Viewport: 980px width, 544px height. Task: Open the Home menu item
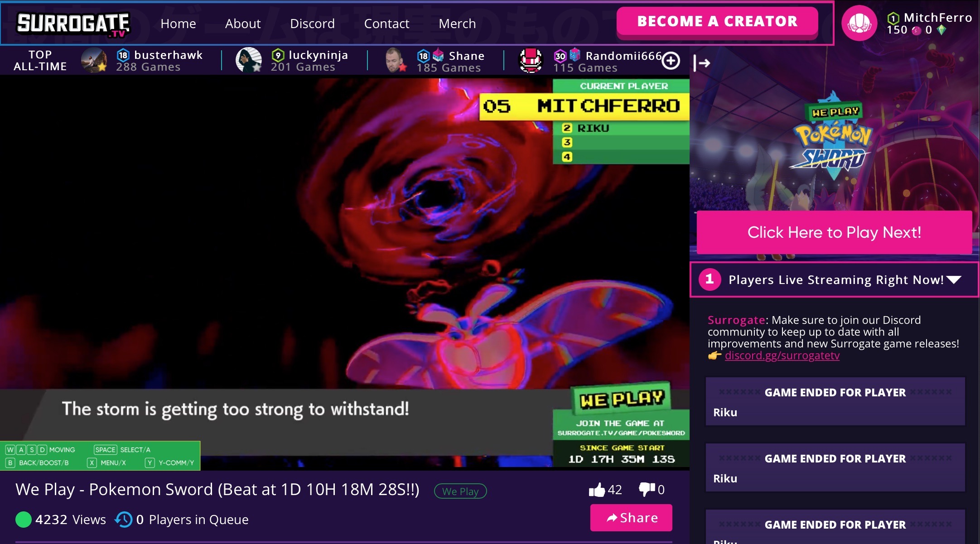[178, 24]
